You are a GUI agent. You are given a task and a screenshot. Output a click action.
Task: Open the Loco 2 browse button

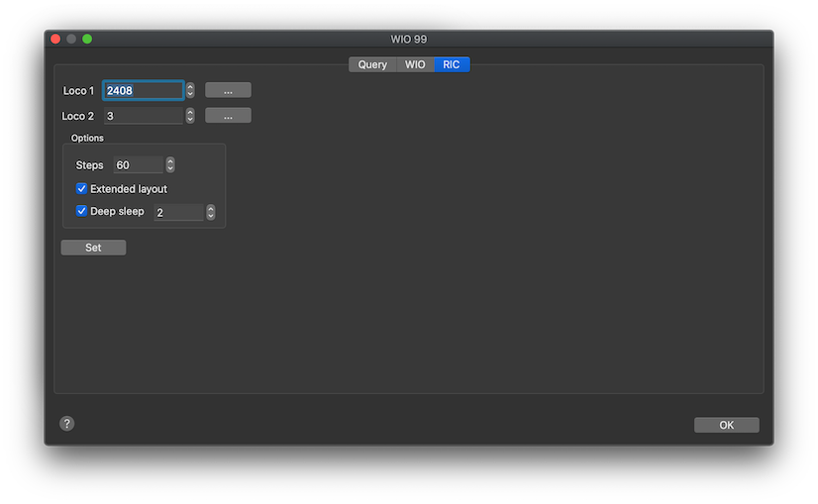pos(228,116)
